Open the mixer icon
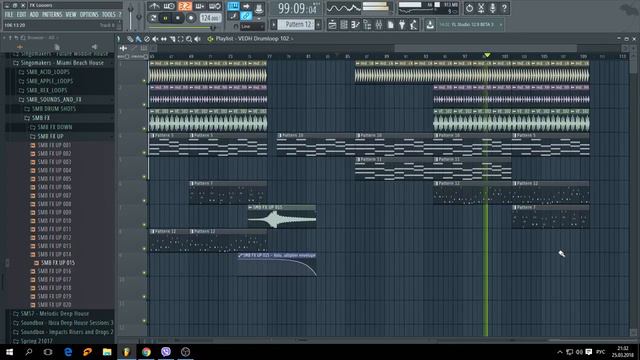Image resolution: width=640 pixels, height=360 pixels. (379, 25)
